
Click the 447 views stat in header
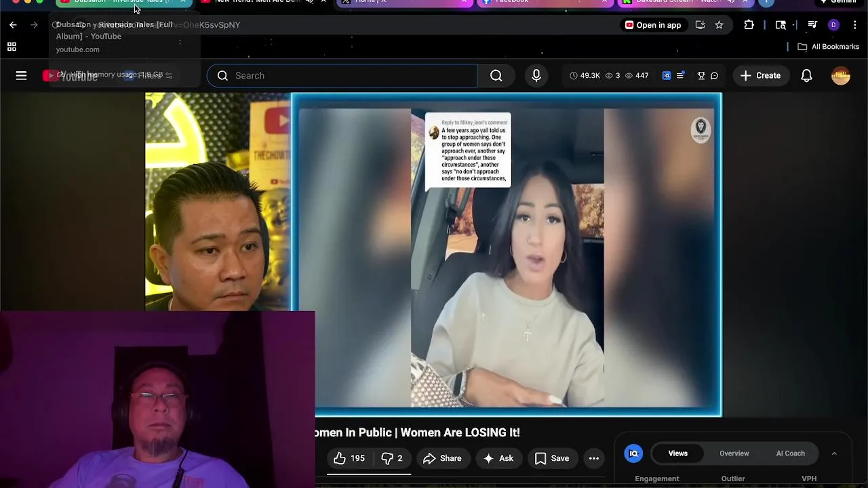pos(637,75)
